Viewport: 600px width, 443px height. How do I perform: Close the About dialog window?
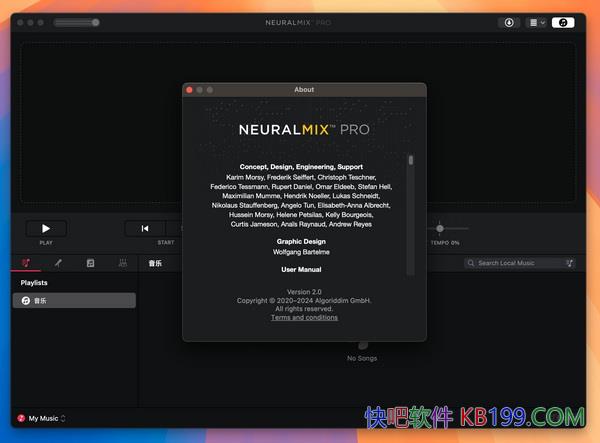190,90
